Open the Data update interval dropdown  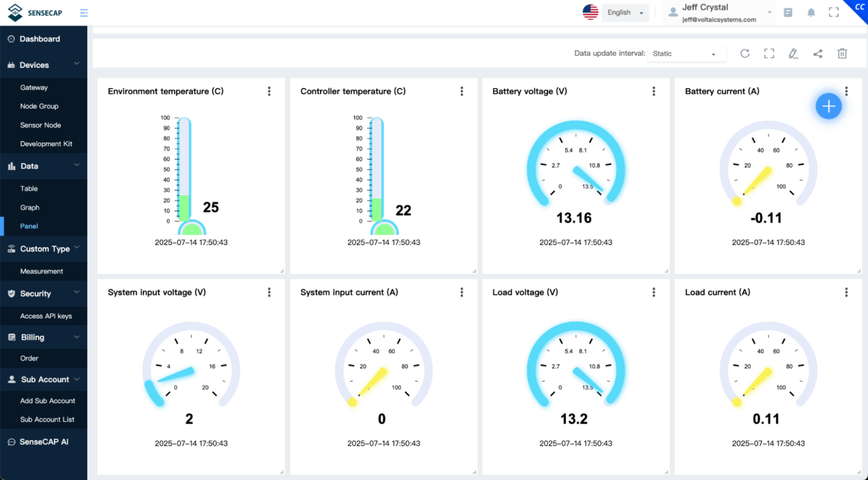click(x=686, y=53)
